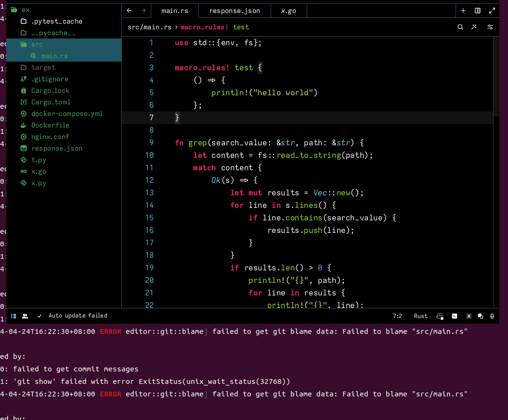Split the editor pane
This screenshot has width=508, height=420.
coord(477,11)
